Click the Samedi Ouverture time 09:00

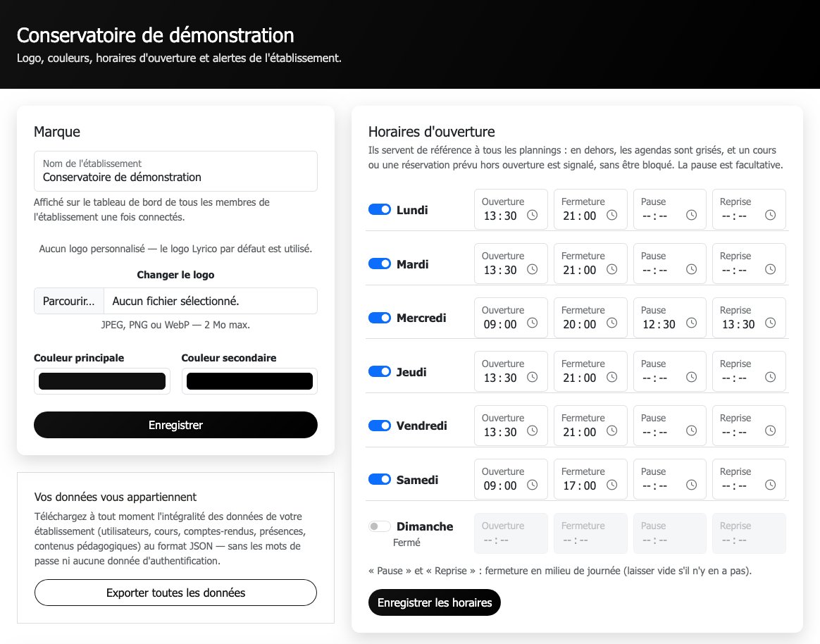[x=500, y=486]
